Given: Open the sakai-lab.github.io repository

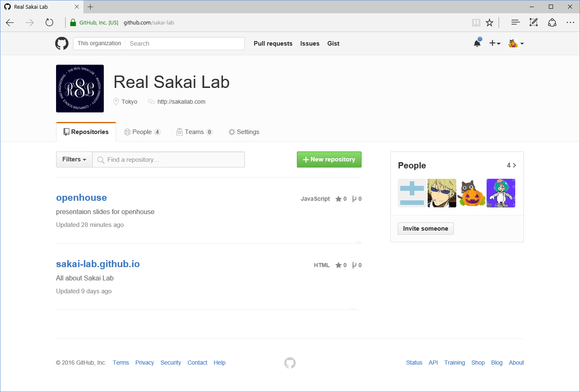Looking at the screenshot, I should 98,264.
